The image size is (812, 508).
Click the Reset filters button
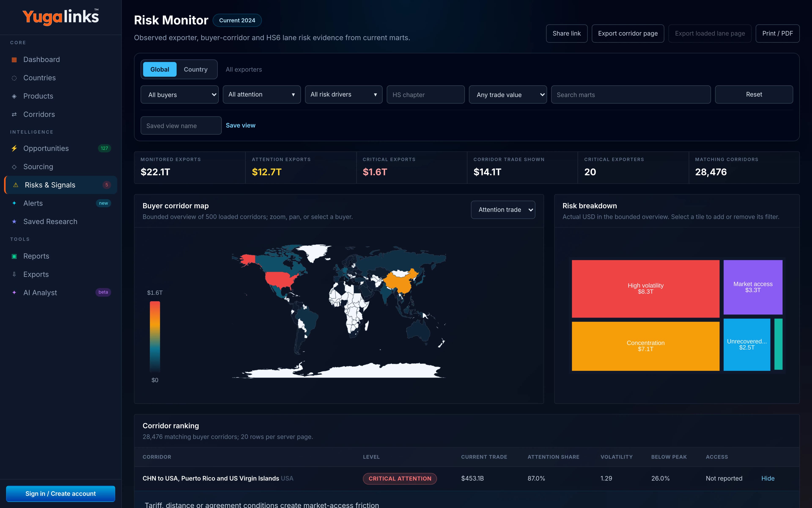(x=754, y=94)
